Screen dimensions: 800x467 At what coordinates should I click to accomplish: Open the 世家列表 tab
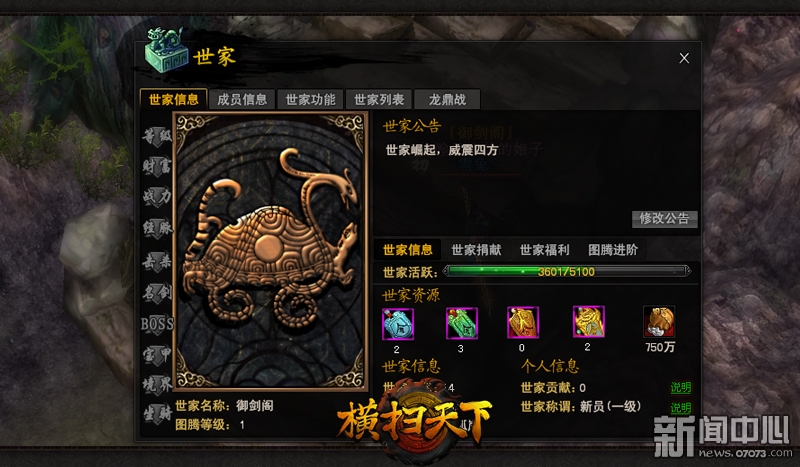tap(379, 100)
